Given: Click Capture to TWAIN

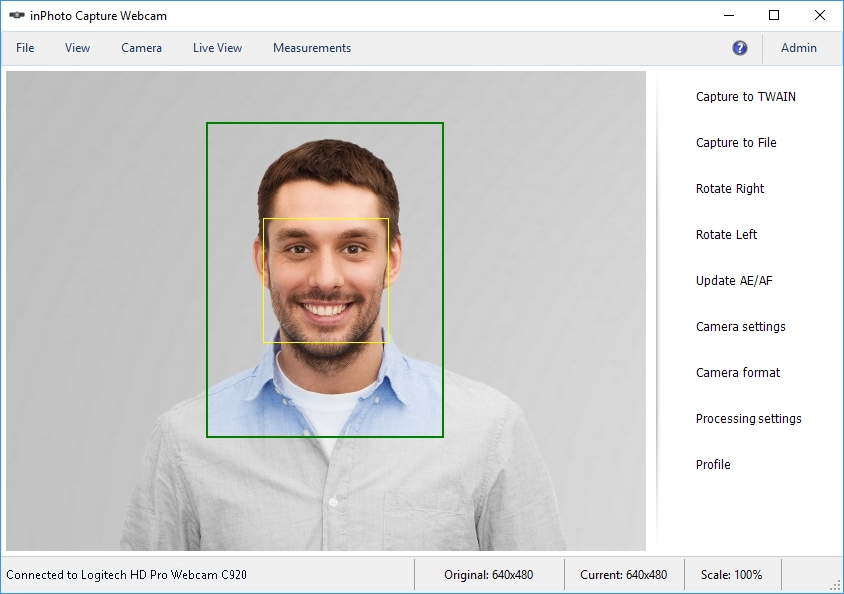Looking at the screenshot, I should [745, 97].
